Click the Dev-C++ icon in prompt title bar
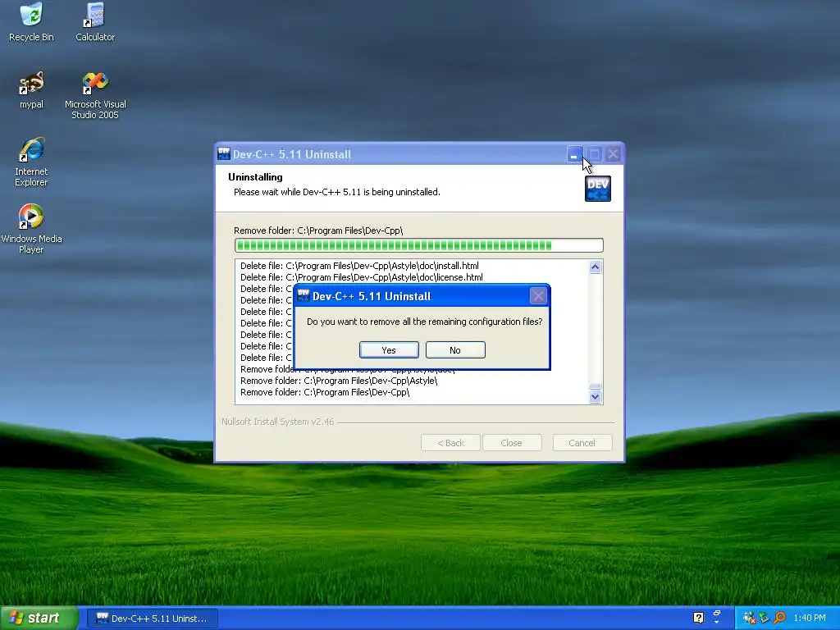840x630 pixels. (304, 295)
